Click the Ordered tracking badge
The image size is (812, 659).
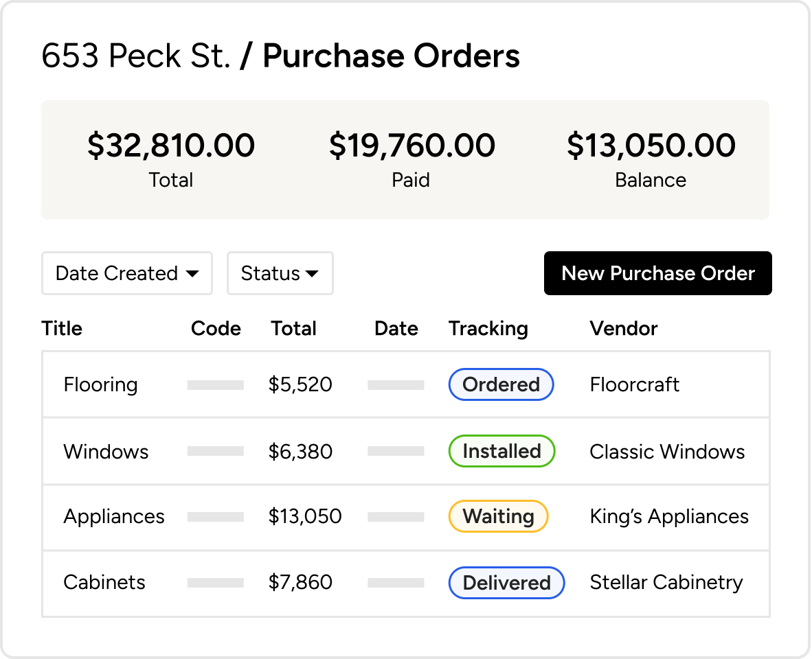coord(501,384)
